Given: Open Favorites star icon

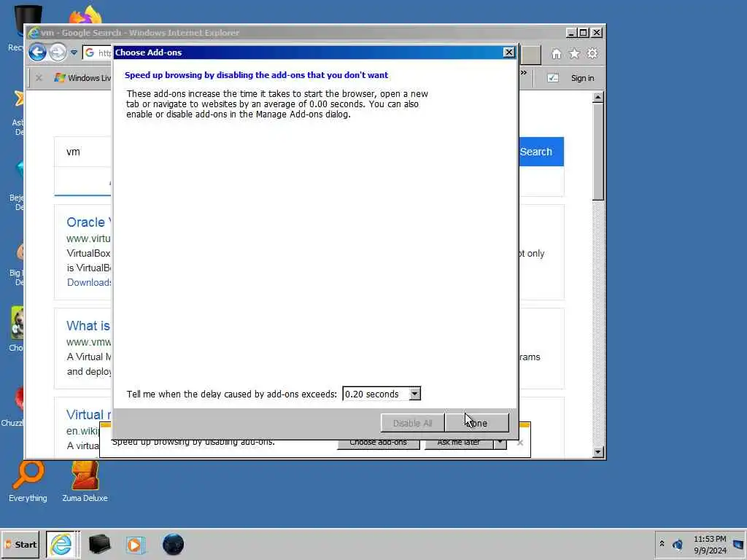Looking at the screenshot, I should 574,54.
